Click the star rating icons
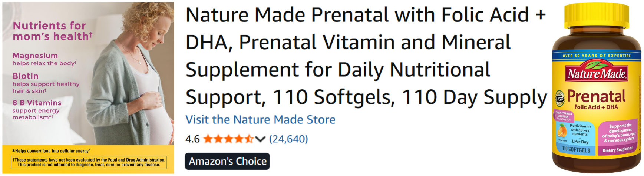This screenshot has height=176, width=644. [x=228, y=139]
